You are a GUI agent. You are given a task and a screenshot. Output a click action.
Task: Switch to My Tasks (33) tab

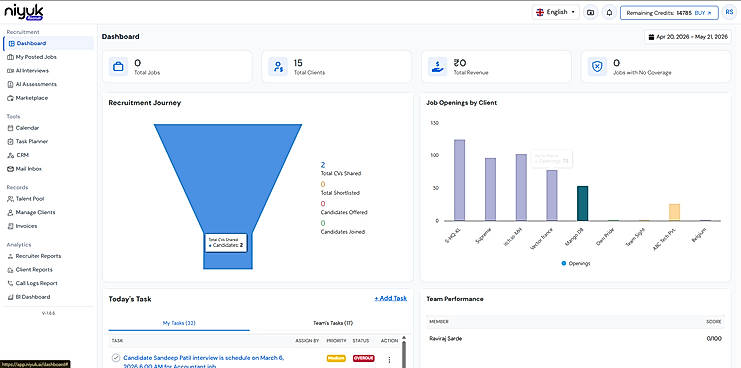[x=179, y=323]
